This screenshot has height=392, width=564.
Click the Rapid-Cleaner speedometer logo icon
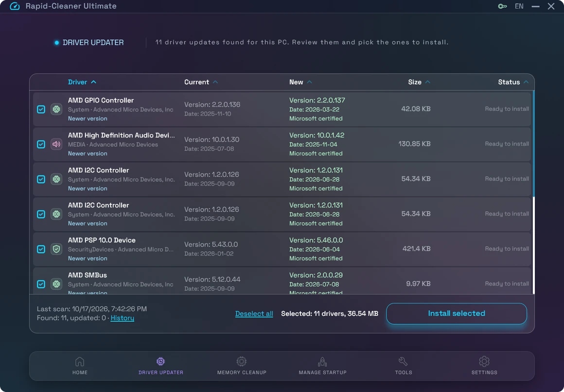[x=15, y=6]
